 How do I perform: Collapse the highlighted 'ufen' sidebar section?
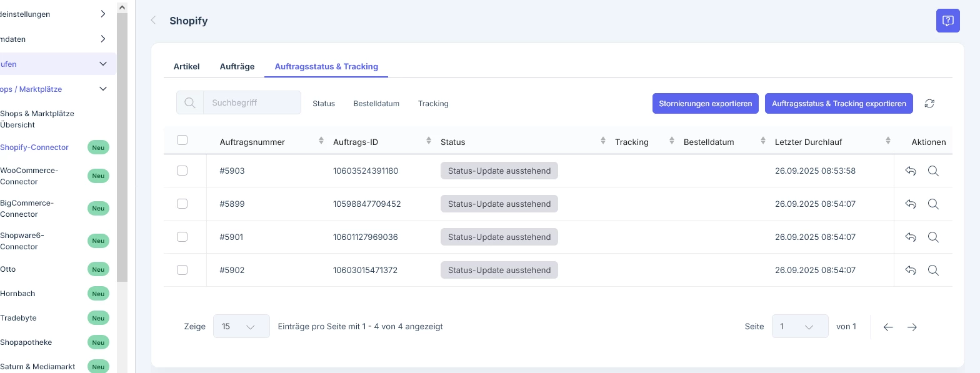103,64
